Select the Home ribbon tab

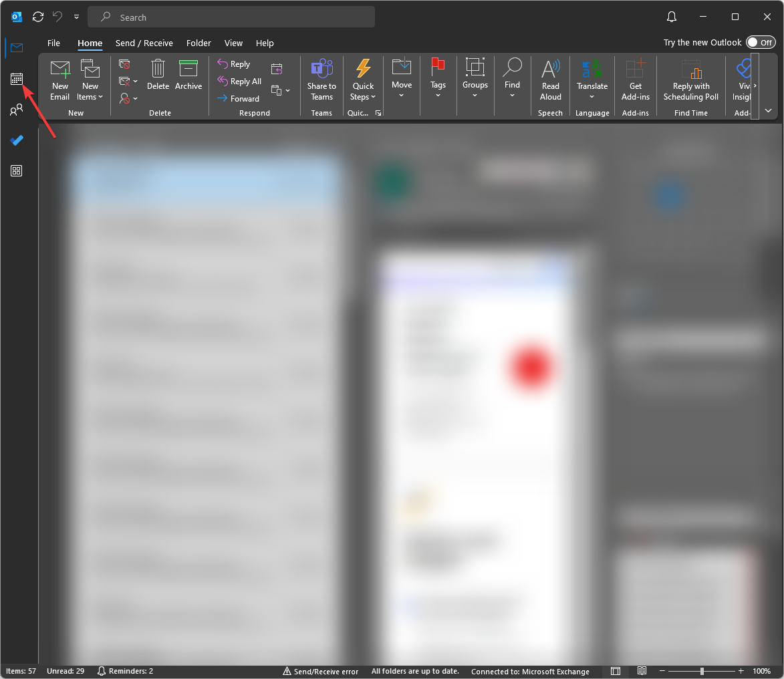coord(90,43)
